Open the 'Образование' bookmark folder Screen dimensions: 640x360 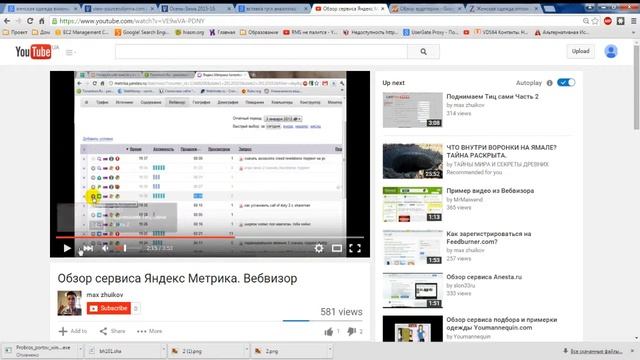click(x=259, y=32)
